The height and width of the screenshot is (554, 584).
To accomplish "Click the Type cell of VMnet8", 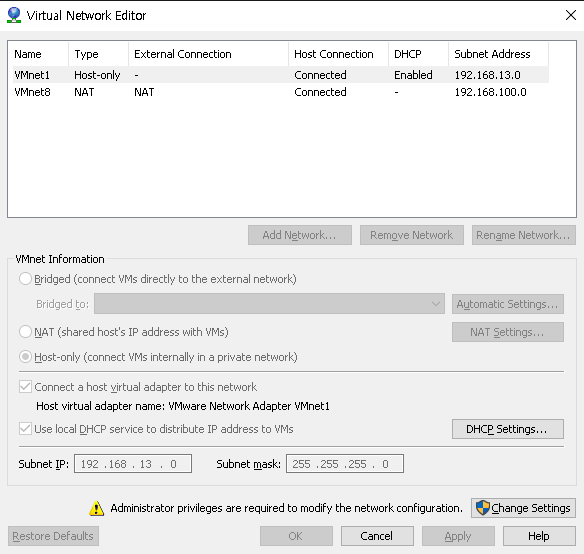I will click(84, 92).
